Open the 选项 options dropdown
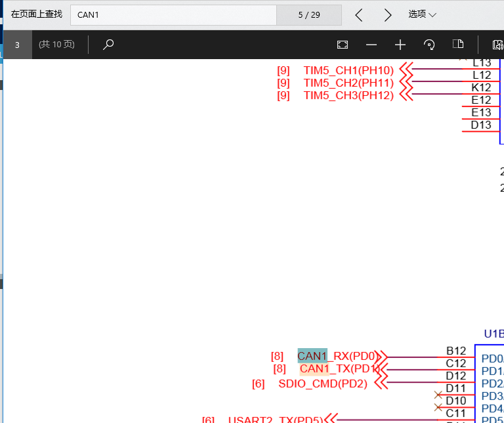This screenshot has height=423, width=504. coord(422,14)
